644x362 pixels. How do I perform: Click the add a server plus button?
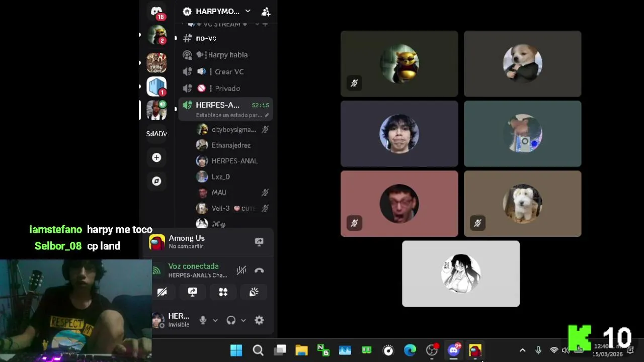[156, 157]
